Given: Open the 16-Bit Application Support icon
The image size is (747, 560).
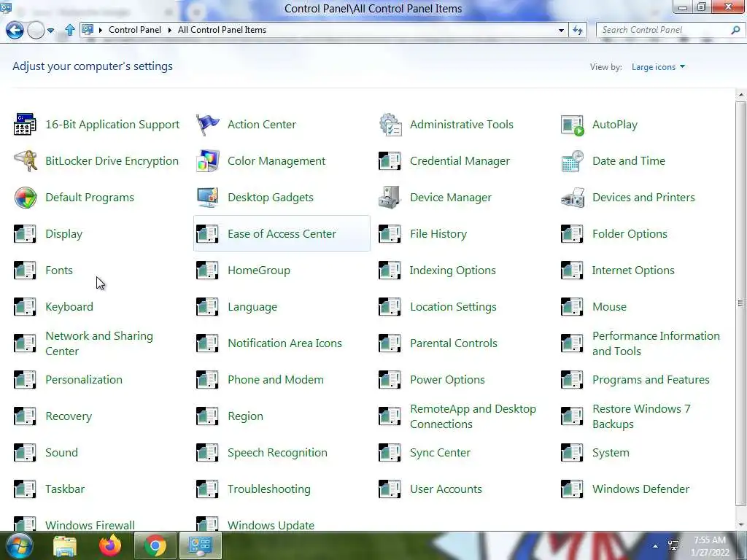Looking at the screenshot, I should pos(25,124).
